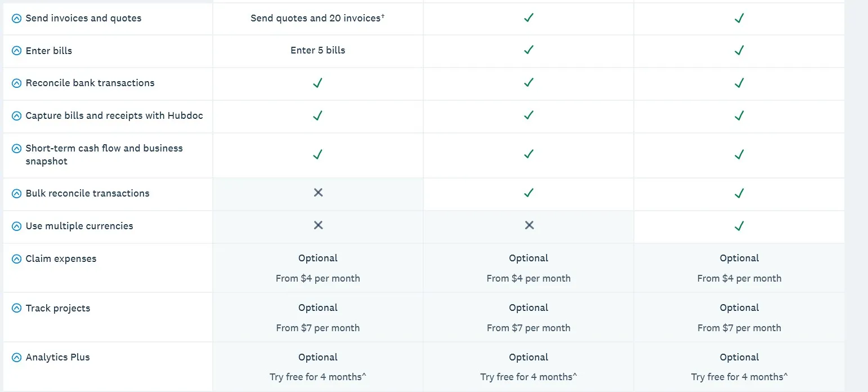Image resolution: width=868 pixels, height=392 pixels.
Task: Click the Send invoices and quotes label
Action: click(83, 18)
